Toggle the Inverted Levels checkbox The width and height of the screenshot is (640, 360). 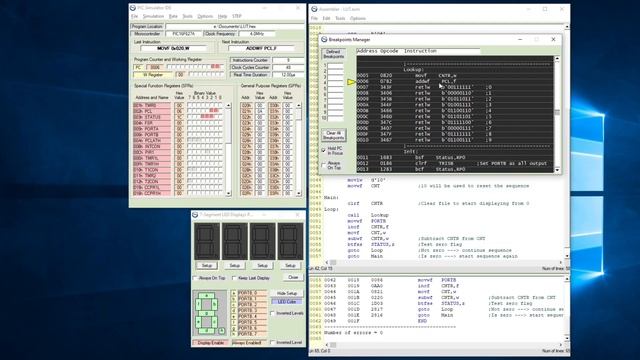272,313
